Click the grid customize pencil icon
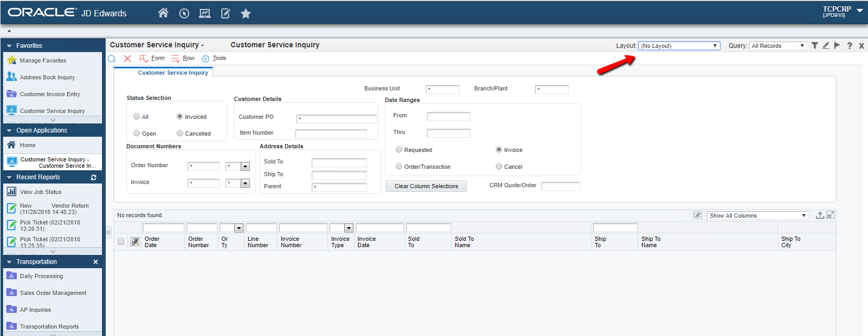The height and width of the screenshot is (336, 868). (x=698, y=215)
